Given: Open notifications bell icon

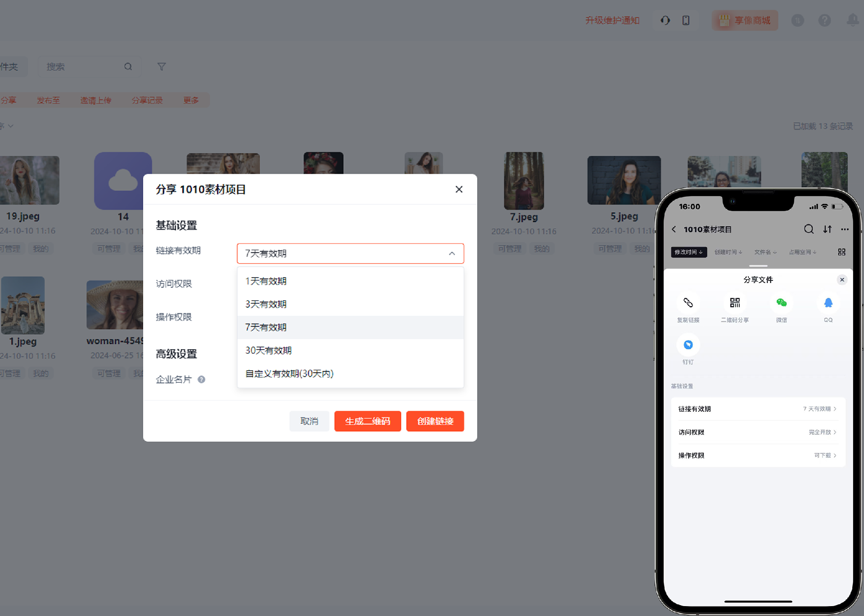Looking at the screenshot, I should pyautogui.click(x=853, y=20).
